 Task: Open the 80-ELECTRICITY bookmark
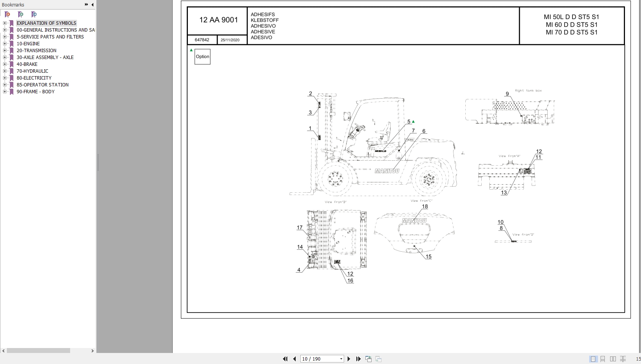[x=34, y=78]
